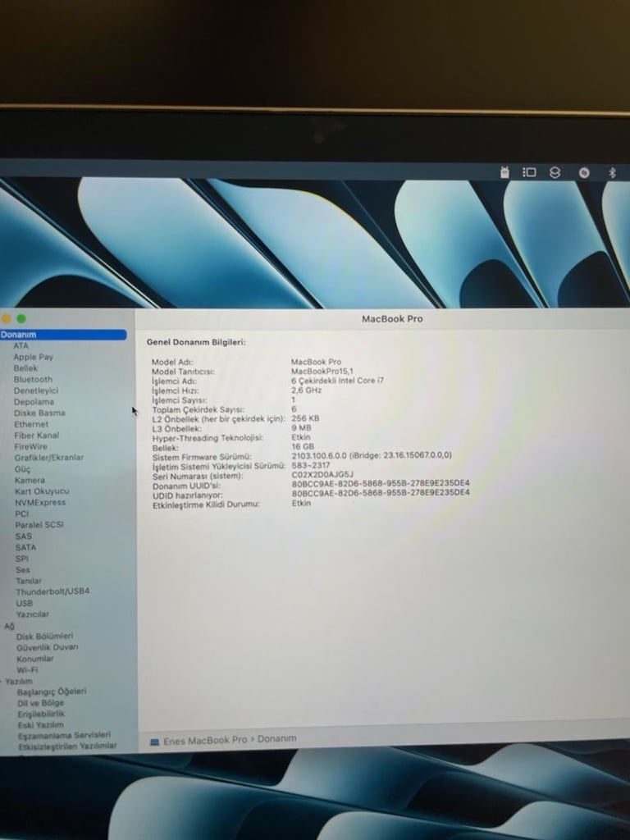Select Eşzamanlama Servisleri in the sidebar
630x840 pixels.
pyautogui.click(x=64, y=735)
